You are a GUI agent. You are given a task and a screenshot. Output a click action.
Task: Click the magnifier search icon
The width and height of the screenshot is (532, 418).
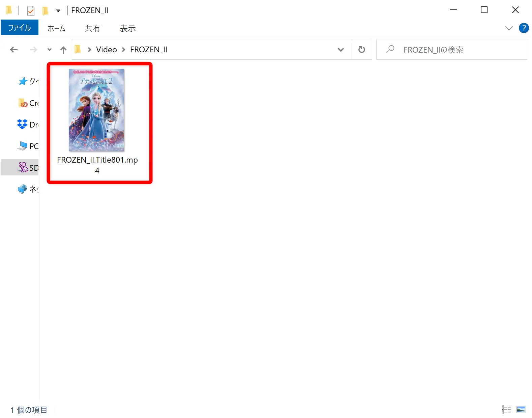[390, 49]
